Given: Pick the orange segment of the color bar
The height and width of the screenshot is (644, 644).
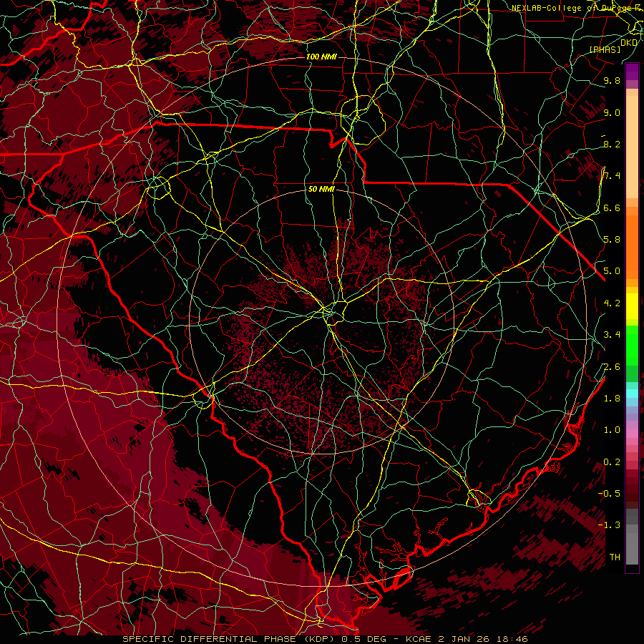Looking at the screenshot, I should tap(632, 246).
